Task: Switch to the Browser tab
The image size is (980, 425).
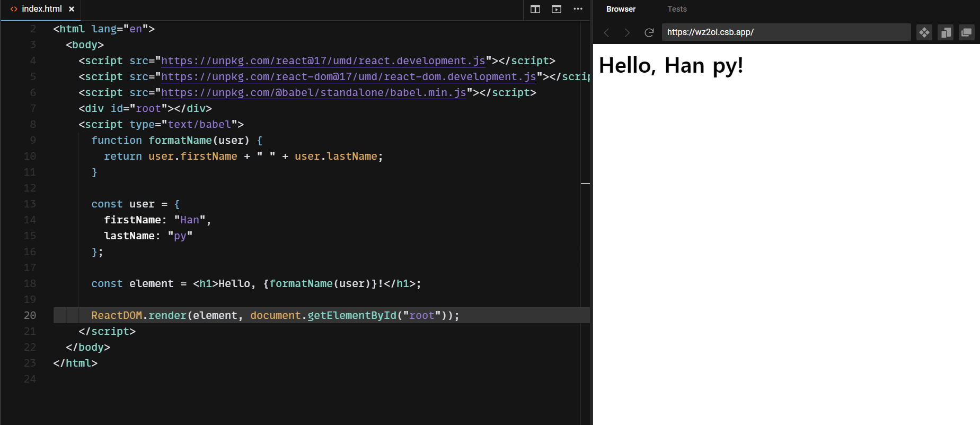Action: 621,9
